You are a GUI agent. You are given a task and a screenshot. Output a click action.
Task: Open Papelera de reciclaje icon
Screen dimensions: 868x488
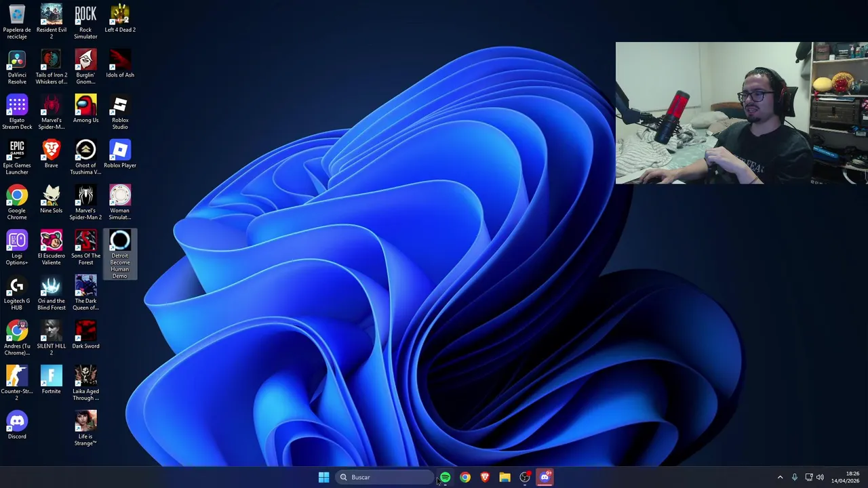click(x=17, y=22)
